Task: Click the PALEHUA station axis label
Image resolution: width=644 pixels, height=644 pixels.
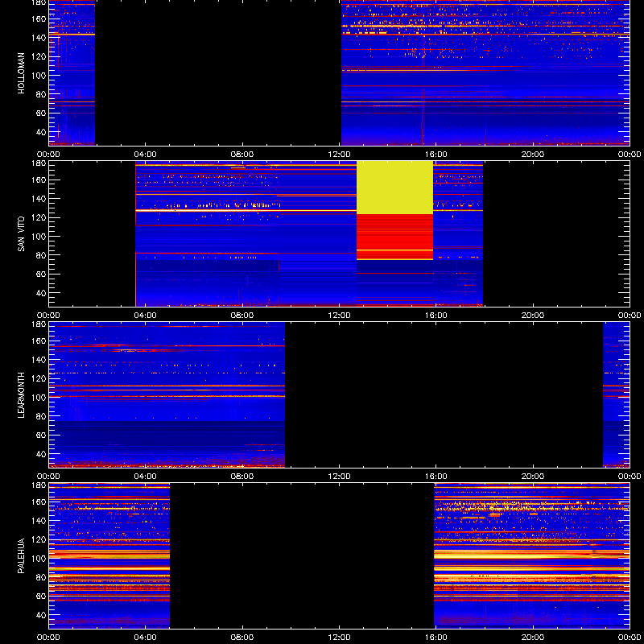Action: (21, 556)
